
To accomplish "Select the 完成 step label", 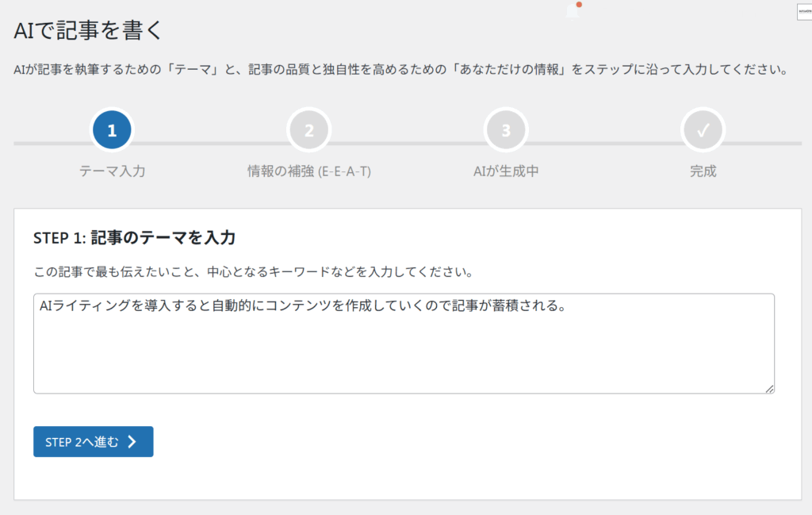I will 703,171.
